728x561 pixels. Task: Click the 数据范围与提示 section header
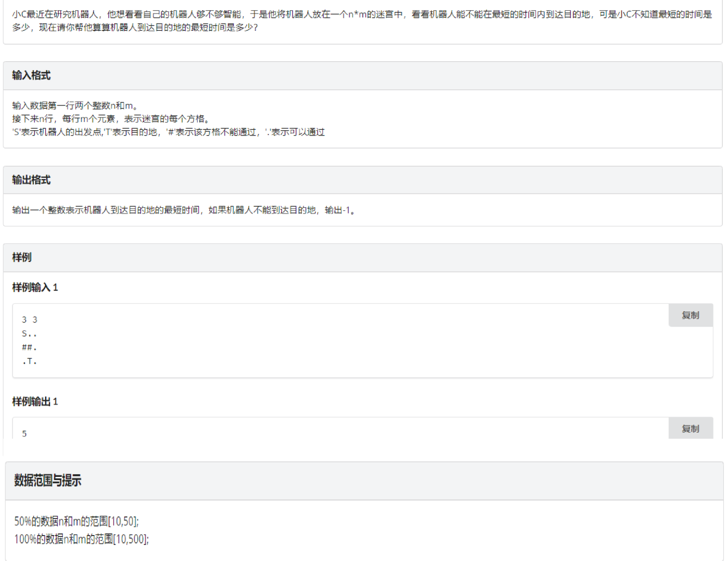point(48,481)
